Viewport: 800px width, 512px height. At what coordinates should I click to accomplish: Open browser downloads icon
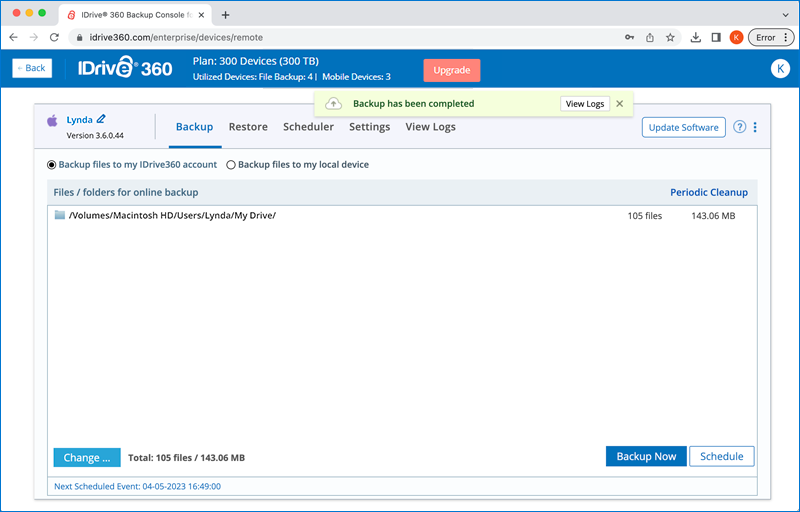coord(695,37)
